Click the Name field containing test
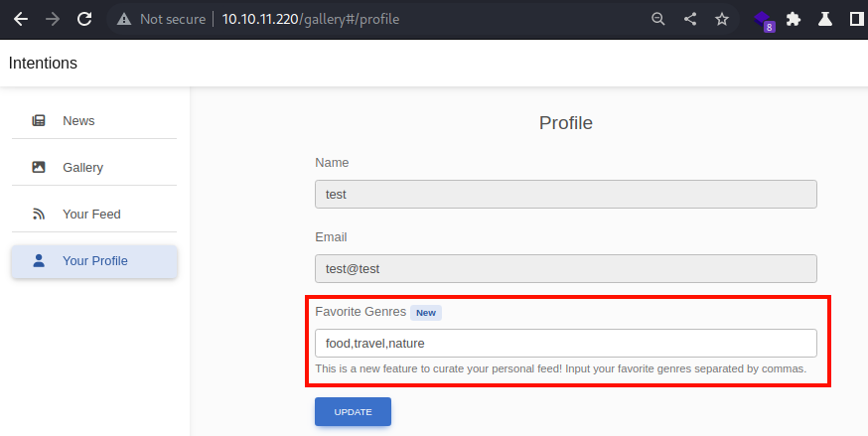868x436 pixels. (566, 195)
